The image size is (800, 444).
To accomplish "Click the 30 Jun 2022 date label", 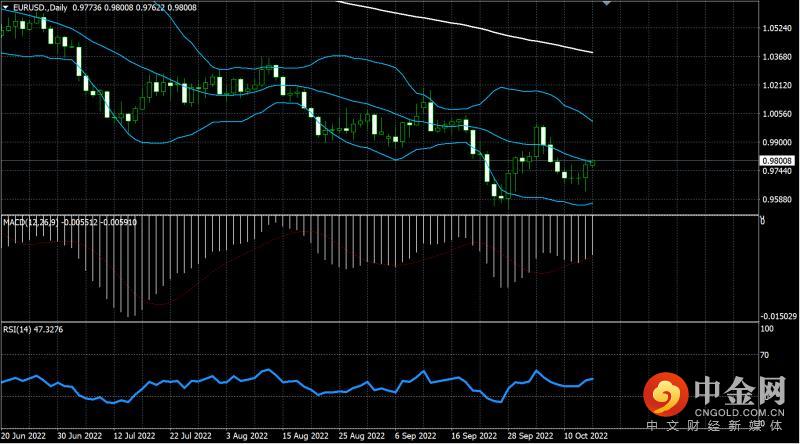I will [80, 436].
